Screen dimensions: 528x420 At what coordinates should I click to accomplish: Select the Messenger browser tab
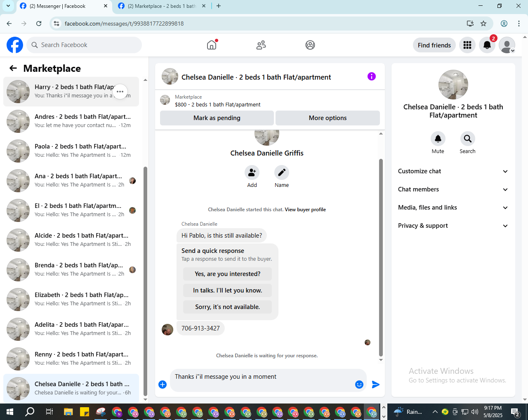tap(64, 6)
